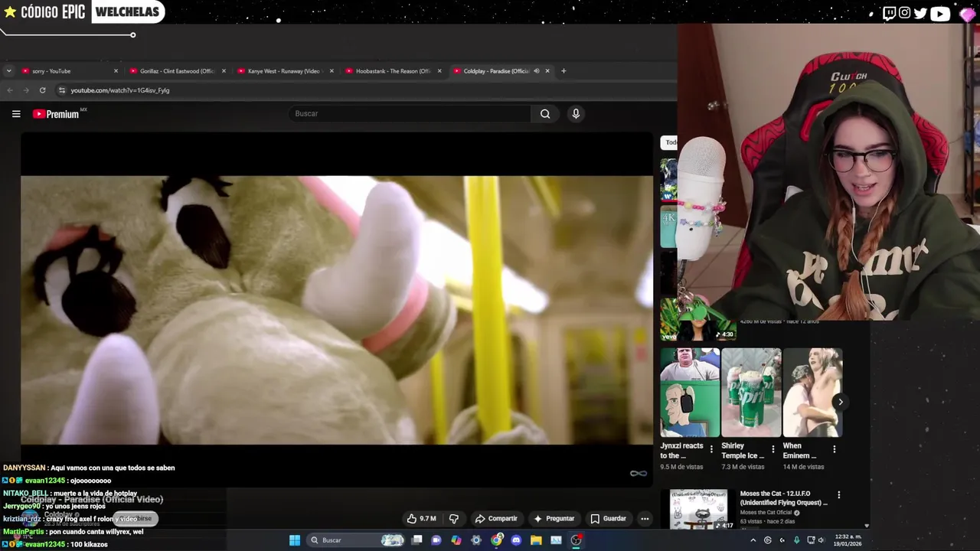Open Twitch icon in overlay header
The height and width of the screenshot is (551, 980).
(889, 13)
